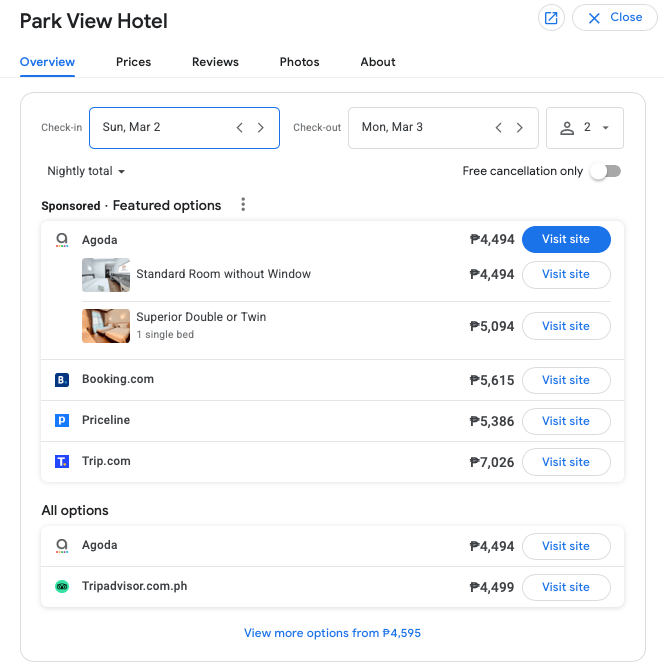Open View more options from ₱4,595 link

click(x=332, y=633)
